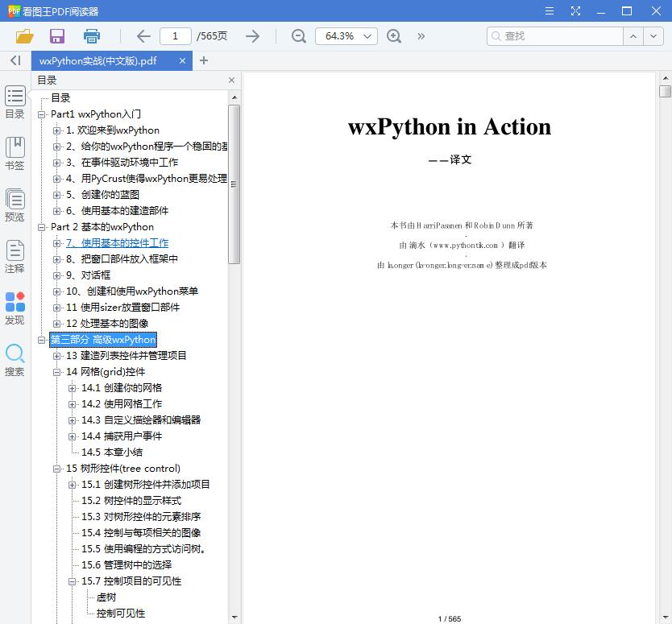Viewport: 672px width, 624px height.
Task: Zoom out using the magnifier minus icon
Action: click(x=298, y=36)
